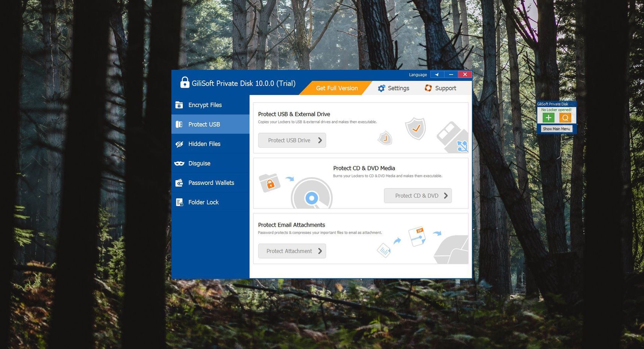This screenshot has height=349, width=644.
Task: Click the Protect USB drive icon
Action: [x=179, y=124]
